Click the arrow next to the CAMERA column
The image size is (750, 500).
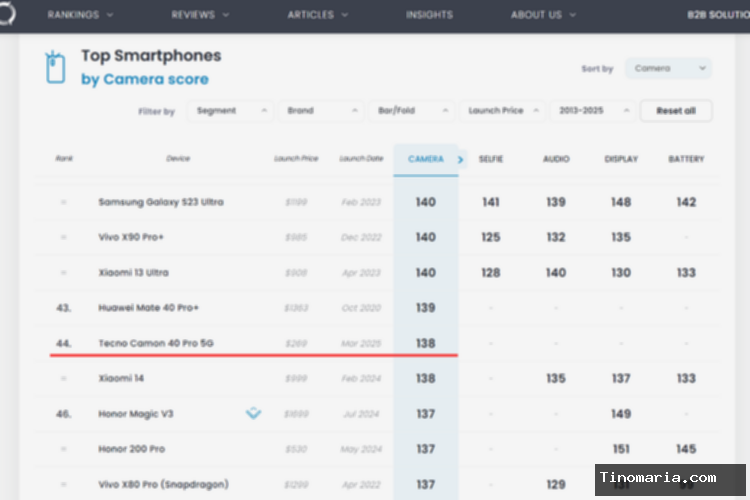(461, 159)
